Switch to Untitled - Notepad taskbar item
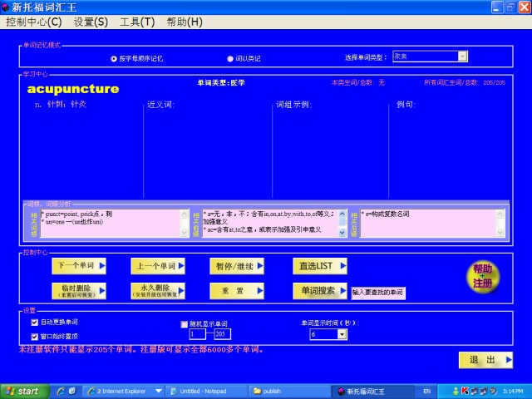The image size is (532, 399). pyautogui.click(x=207, y=392)
